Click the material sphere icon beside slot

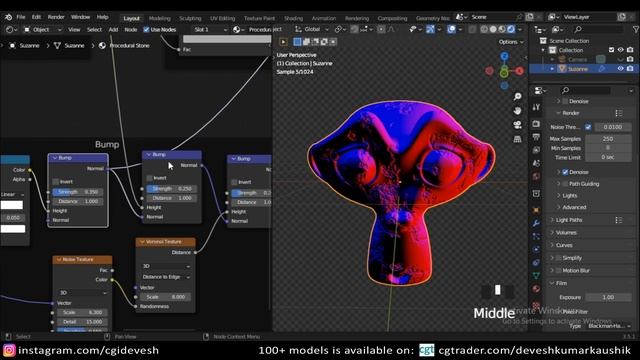[236, 29]
